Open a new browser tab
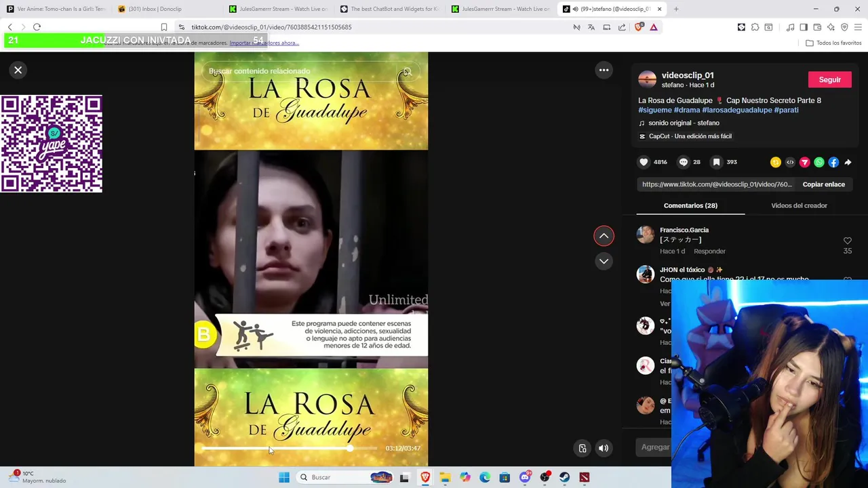868x488 pixels. 676,9
